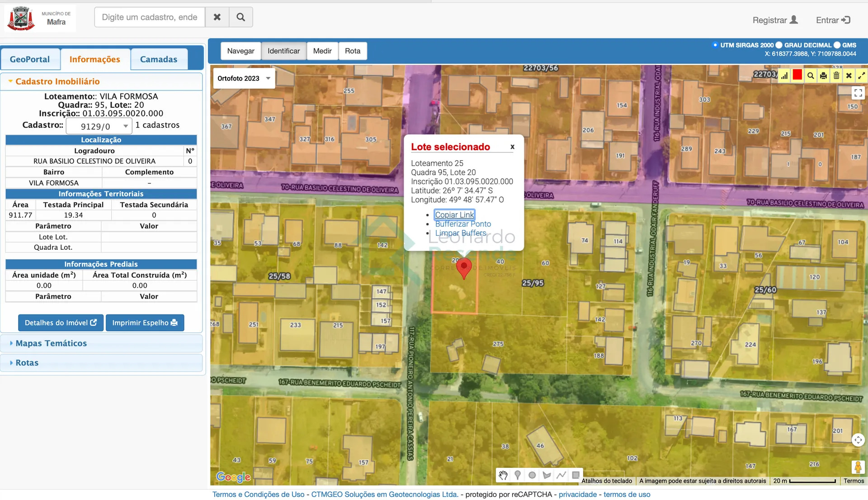
Task: Click Limpar Buffers in the popup
Action: [x=461, y=233]
